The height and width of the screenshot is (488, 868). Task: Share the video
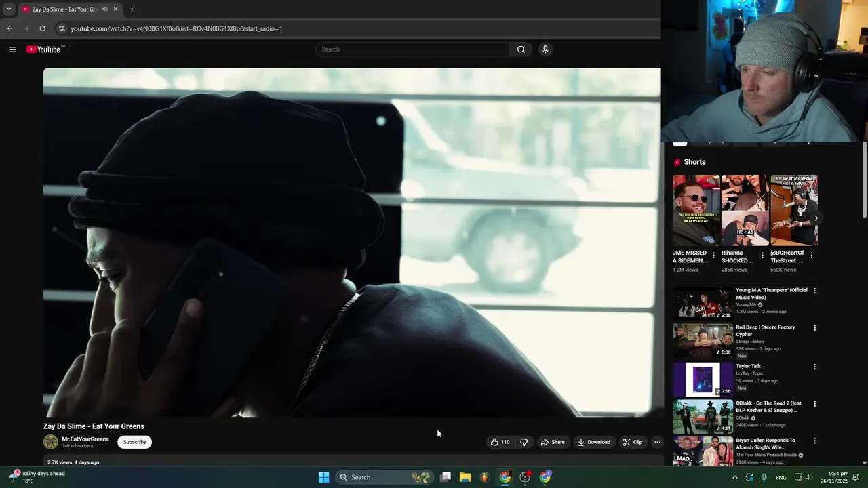[x=552, y=442]
